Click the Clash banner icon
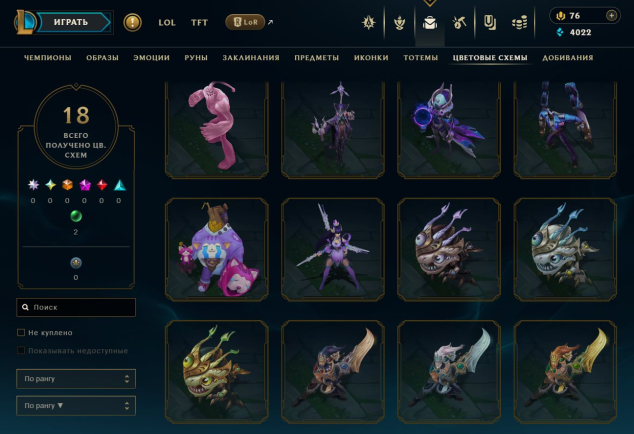Viewport: 634px width, 434px height. (368, 23)
